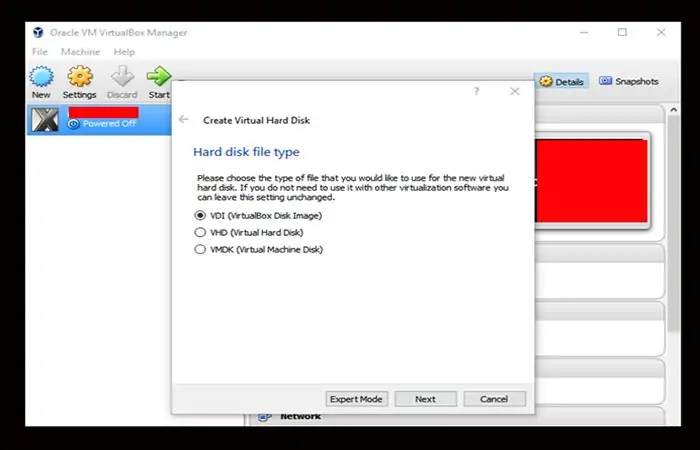
Task: Click the 'Powered Off' status text
Action: pos(109,124)
